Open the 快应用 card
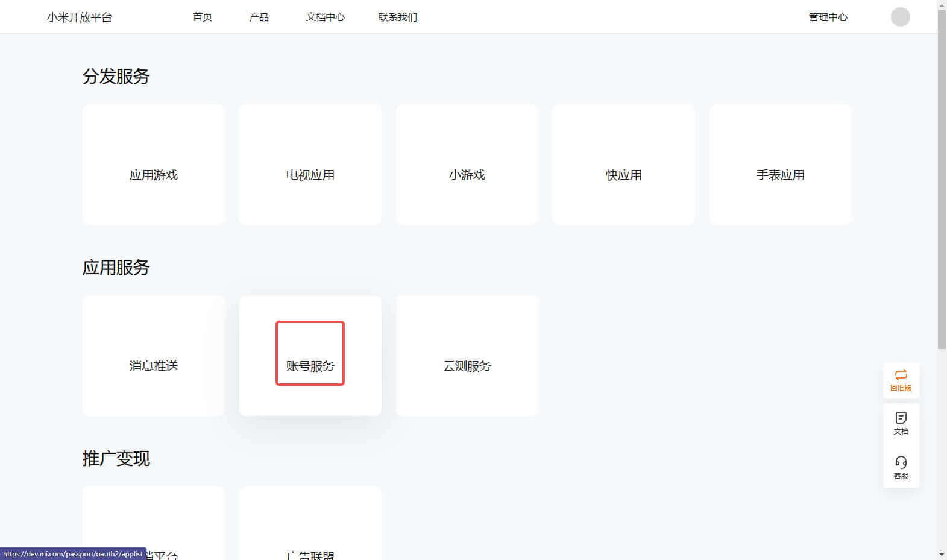Viewport: 947px width, 560px height. (623, 165)
